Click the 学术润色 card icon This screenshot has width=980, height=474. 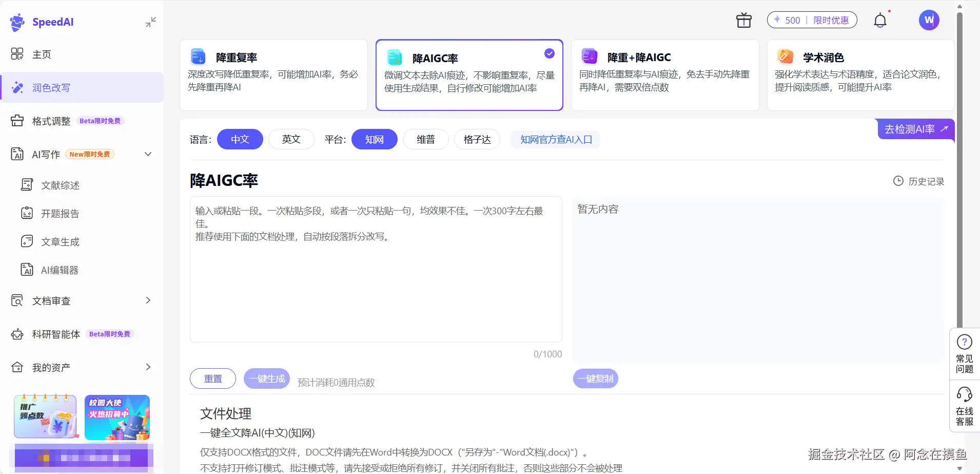(x=785, y=56)
